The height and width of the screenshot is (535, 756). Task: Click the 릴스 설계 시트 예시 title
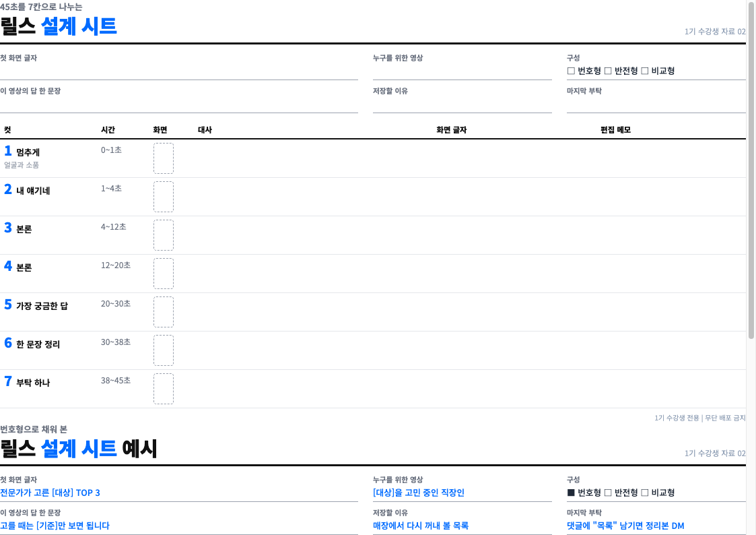79,448
